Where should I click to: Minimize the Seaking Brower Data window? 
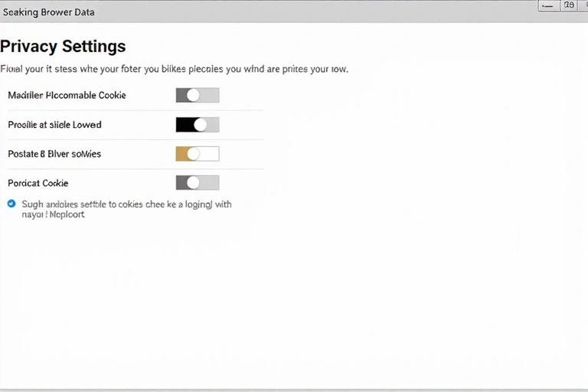pyautogui.click(x=549, y=5)
